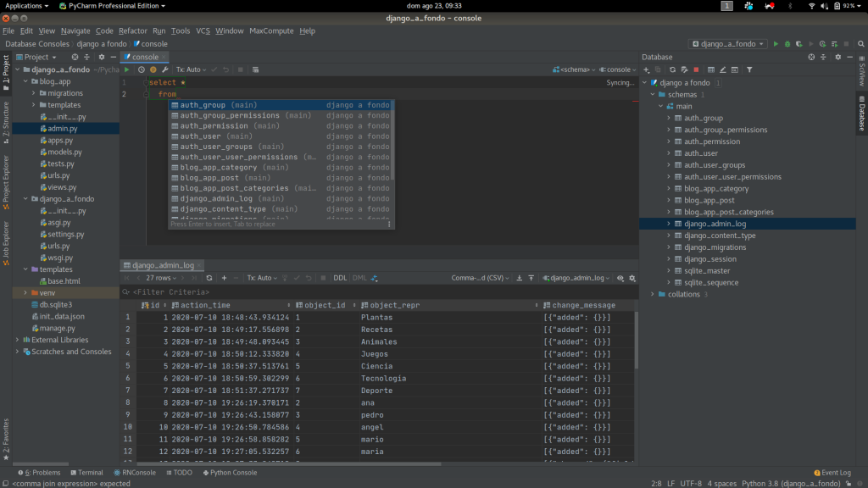Open the filter funnel in Database toolbar
The height and width of the screenshot is (488, 868).
749,69
